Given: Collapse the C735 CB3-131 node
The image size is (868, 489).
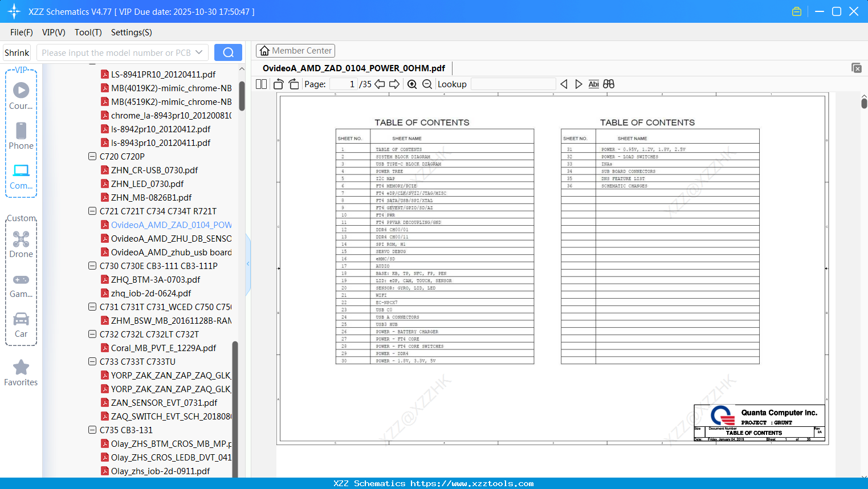Looking at the screenshot, I should point(92,430).
